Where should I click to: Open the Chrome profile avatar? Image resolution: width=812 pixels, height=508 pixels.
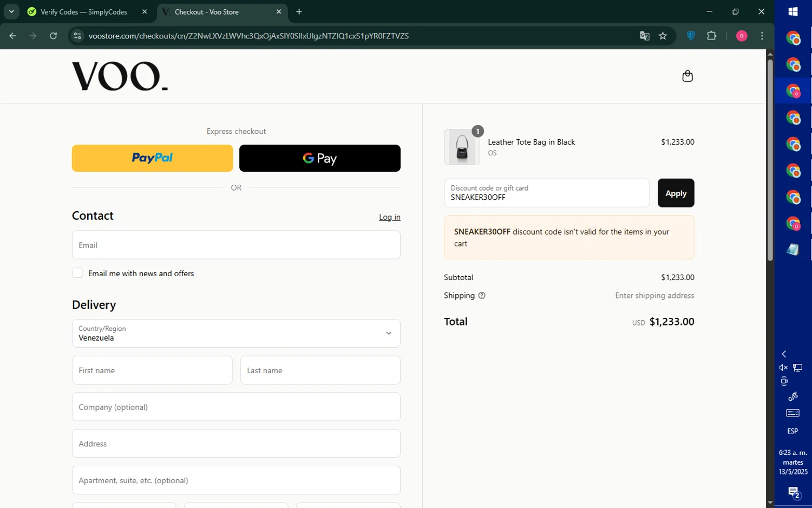click(742, 36)
